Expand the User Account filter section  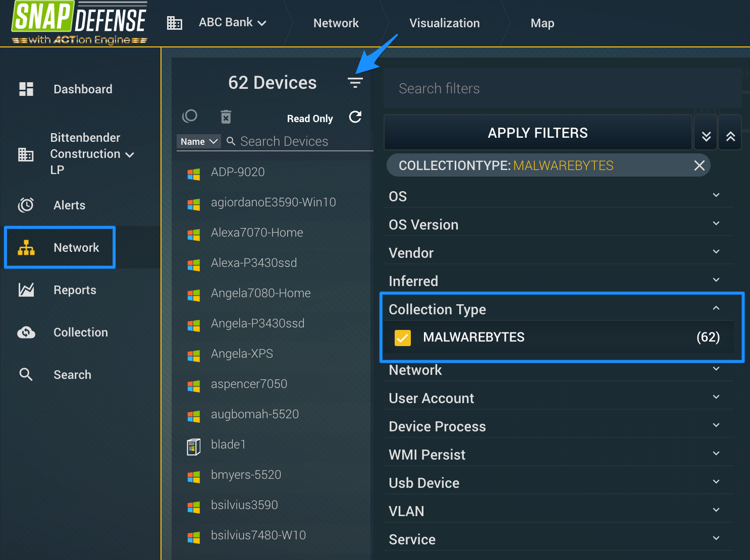click(560, 398)
